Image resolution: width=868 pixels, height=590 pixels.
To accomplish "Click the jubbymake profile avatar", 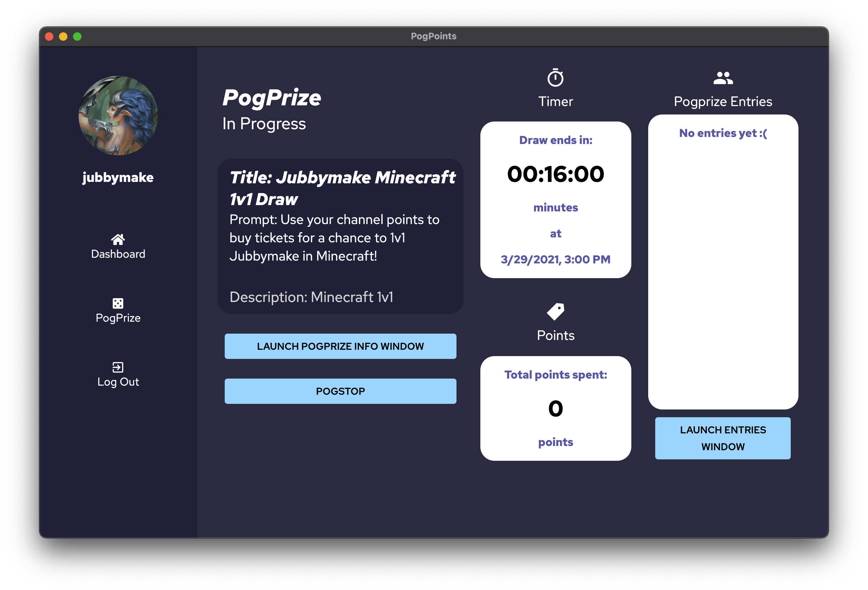I will (118, 116).
